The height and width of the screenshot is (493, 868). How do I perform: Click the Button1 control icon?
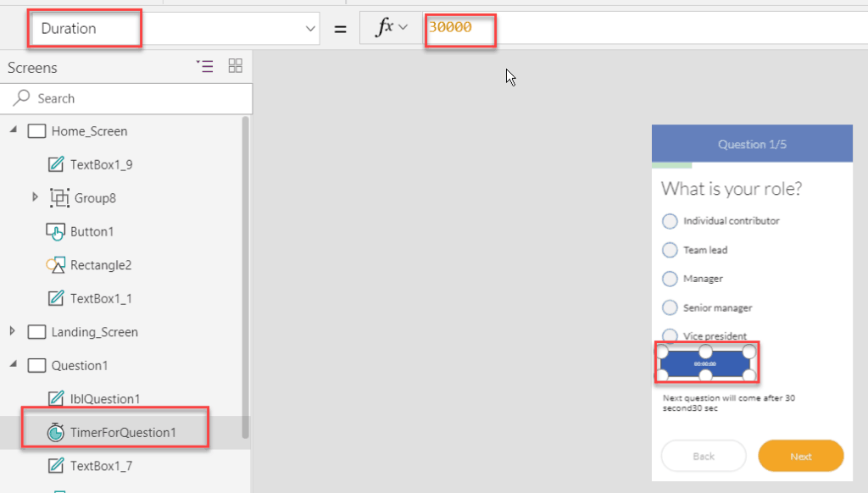coord(55,232)
